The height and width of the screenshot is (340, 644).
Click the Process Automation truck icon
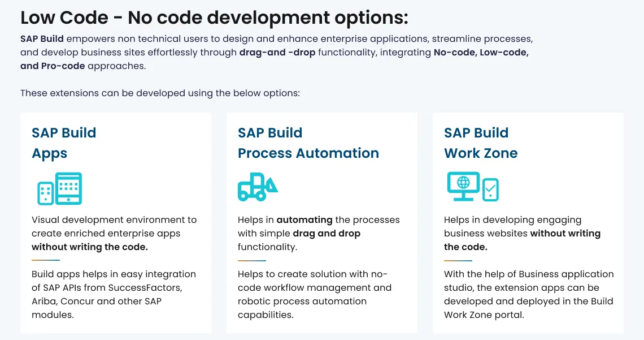point(258,187)
